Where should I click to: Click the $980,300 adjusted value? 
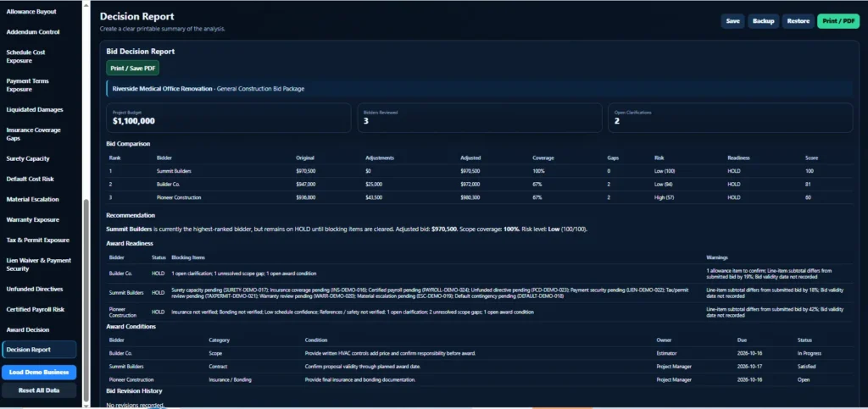tap(470, 197)
